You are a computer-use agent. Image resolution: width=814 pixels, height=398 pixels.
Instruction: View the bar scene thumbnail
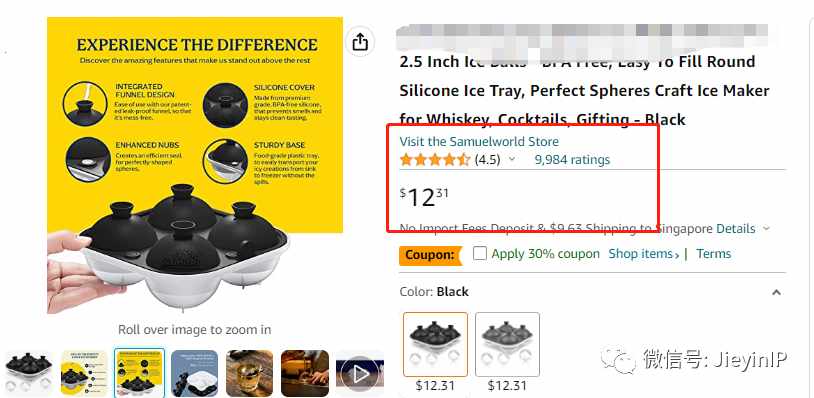click(305, 373)
